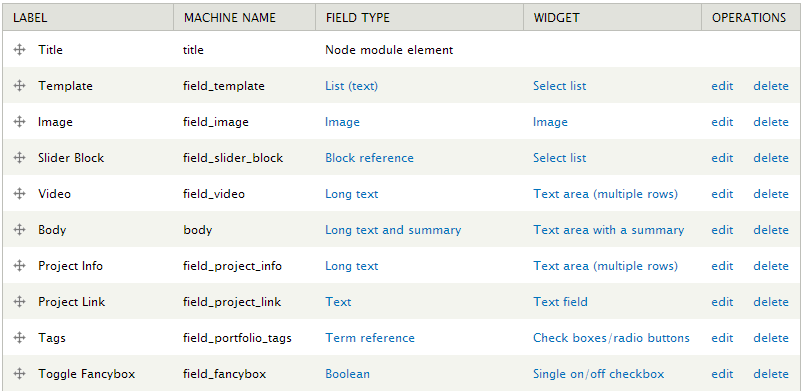Select the move handle for Toggle Fancybox
This screenshot has height=391, width=804.
(x=19, y=374)
